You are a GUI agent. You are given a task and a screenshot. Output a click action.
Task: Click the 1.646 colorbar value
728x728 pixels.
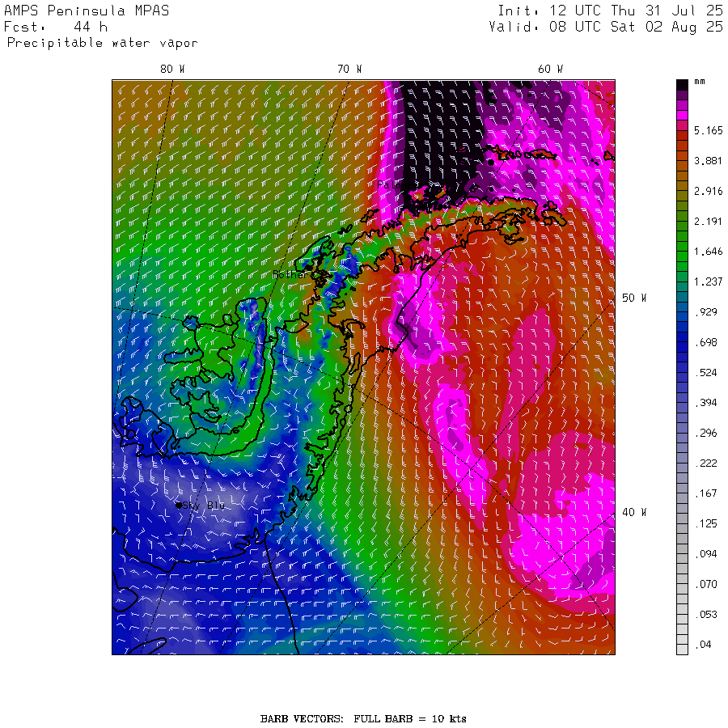[x=708, y=252]
